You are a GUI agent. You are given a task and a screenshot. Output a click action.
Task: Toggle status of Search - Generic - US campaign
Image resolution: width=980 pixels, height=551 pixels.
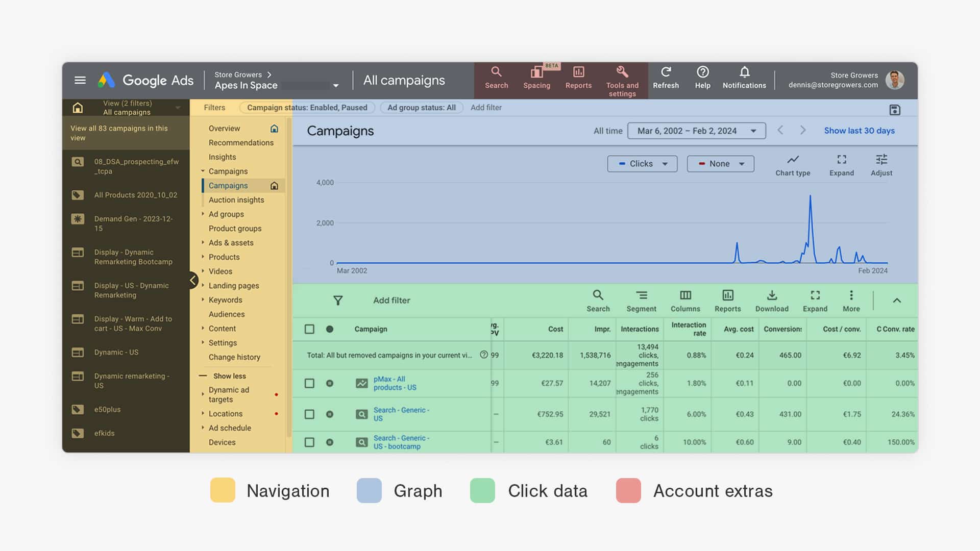pyautogui.click(x=330, y=414)
